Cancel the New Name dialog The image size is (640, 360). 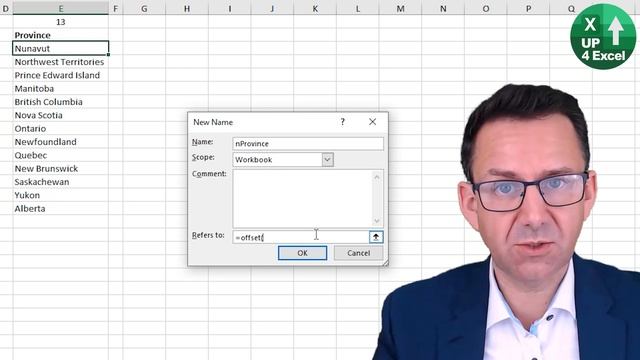(x=358, y=253)
